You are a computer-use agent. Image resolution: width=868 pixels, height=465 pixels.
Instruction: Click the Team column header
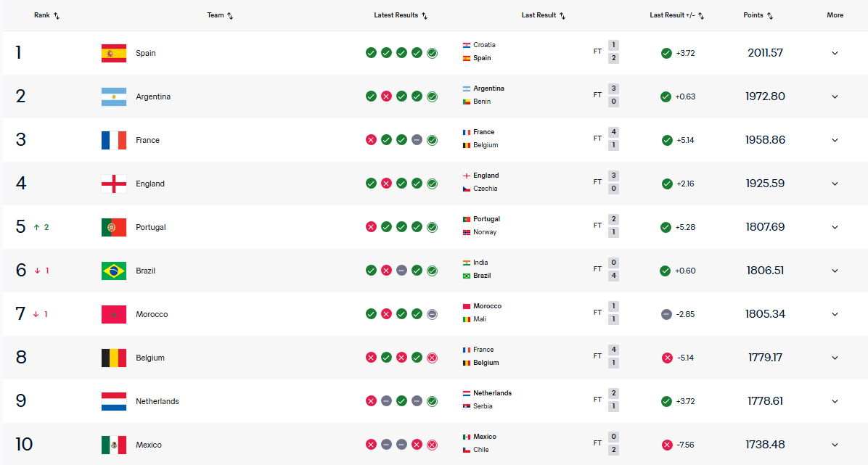click(216, 15)
